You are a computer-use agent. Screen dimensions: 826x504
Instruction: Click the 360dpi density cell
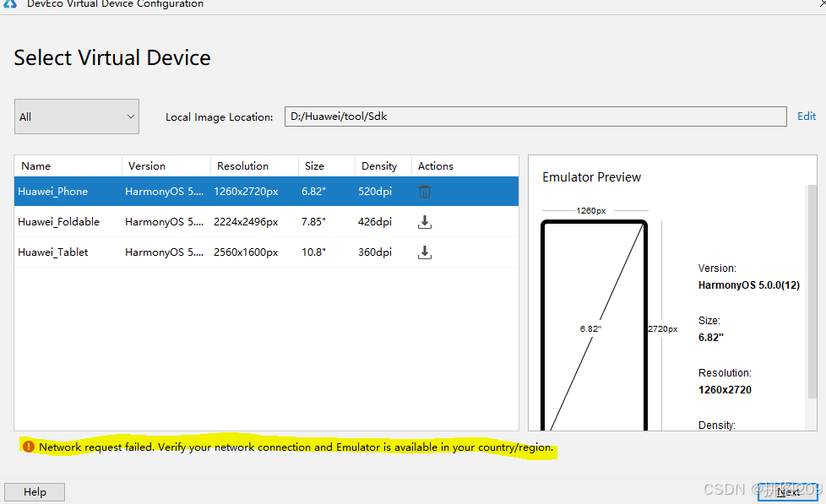pos(375,252)
